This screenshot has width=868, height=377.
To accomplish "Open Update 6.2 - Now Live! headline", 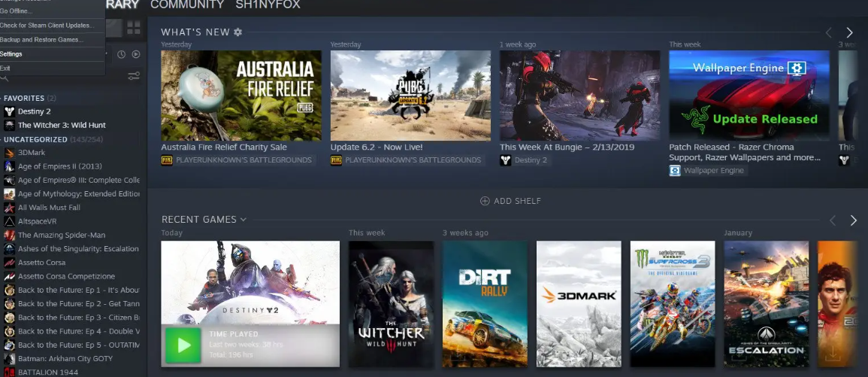I will [377, 147].
